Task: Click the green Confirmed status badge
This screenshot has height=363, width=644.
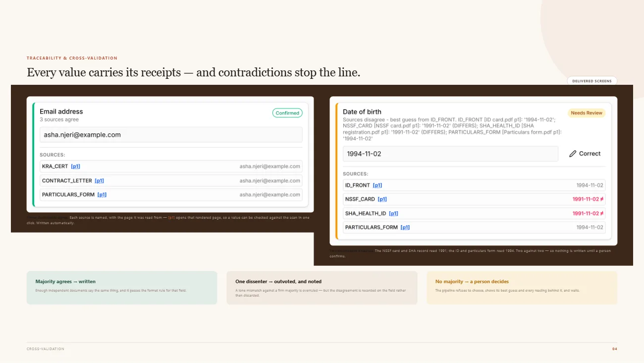Action: pos(287,113)
